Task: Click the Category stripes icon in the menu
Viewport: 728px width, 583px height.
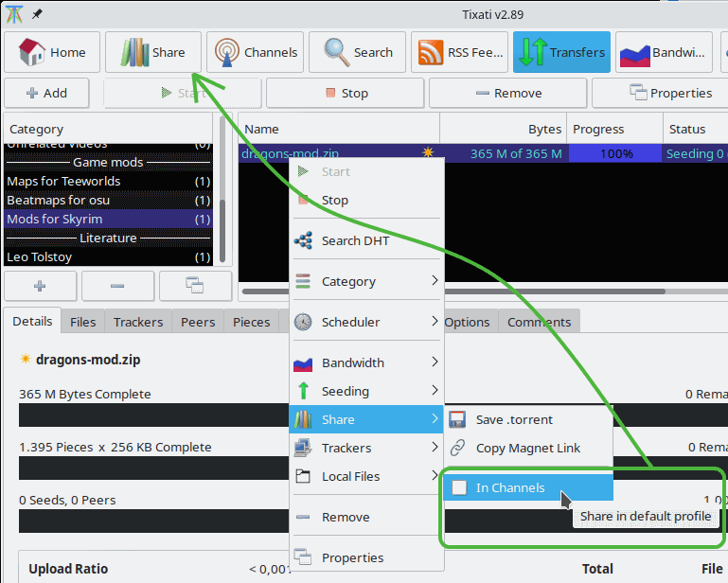Action: (303, 281)
